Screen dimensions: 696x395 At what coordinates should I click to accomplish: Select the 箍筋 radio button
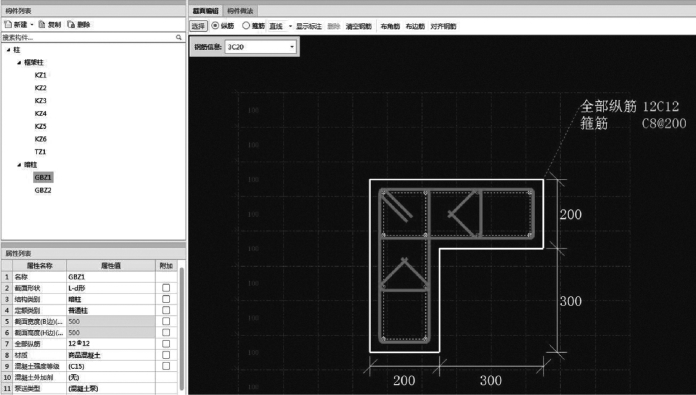[x=245, y=26]
